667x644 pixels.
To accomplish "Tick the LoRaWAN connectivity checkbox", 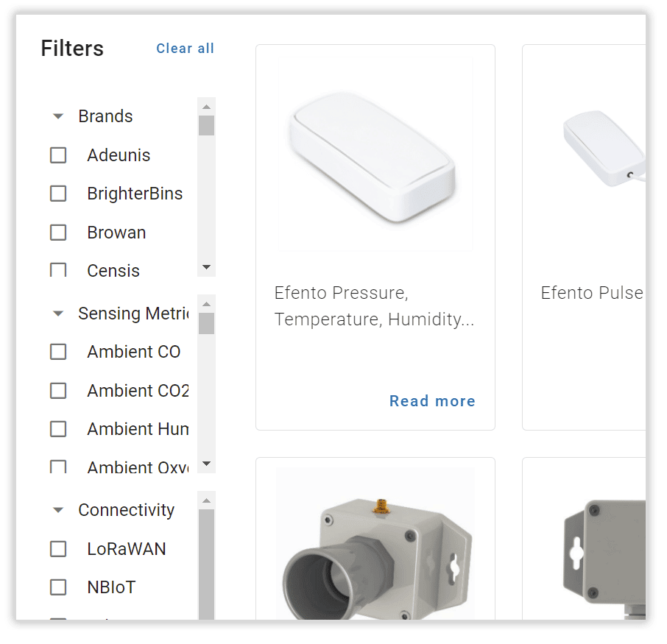I will (58, 549).
